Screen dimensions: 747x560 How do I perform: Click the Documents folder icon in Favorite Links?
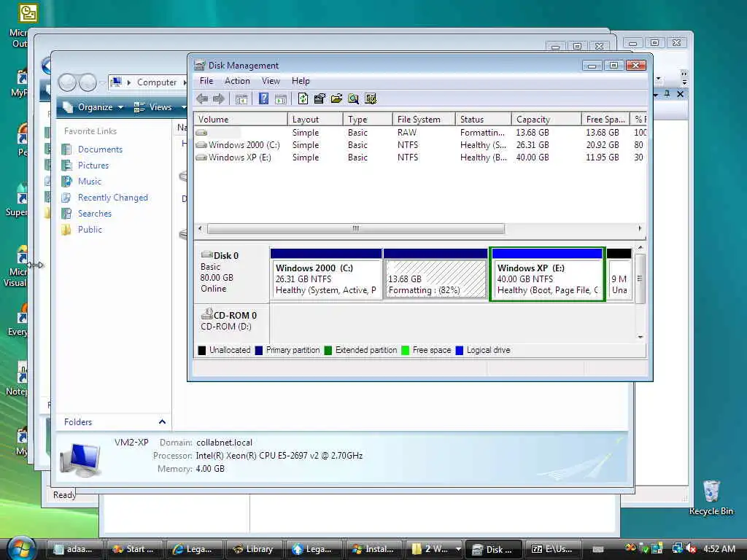[66, 149]
